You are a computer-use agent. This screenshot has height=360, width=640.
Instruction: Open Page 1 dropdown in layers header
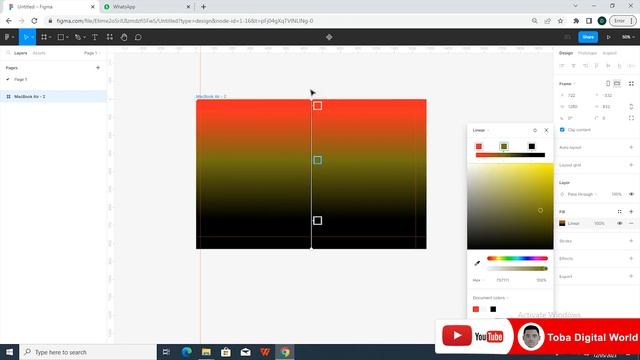92,53
